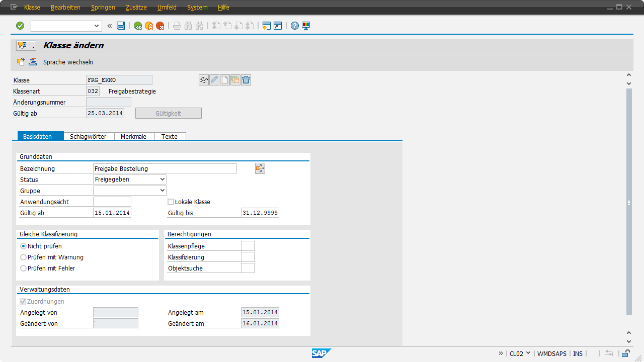Open the Help question mark icon
This screenshot has width=644, height=362.
pyautogui.click(x=295, y=26)
